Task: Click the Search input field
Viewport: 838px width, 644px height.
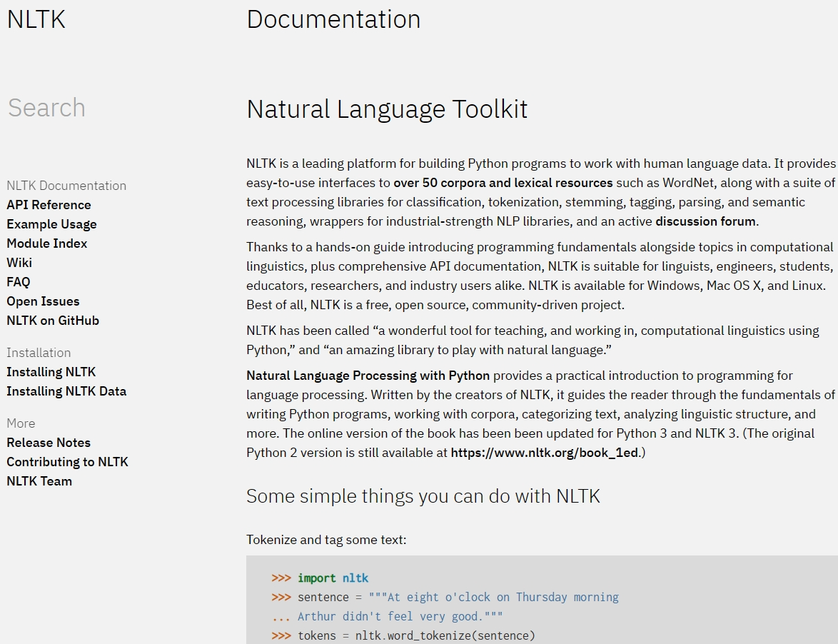Action: [x=46, y=108]
